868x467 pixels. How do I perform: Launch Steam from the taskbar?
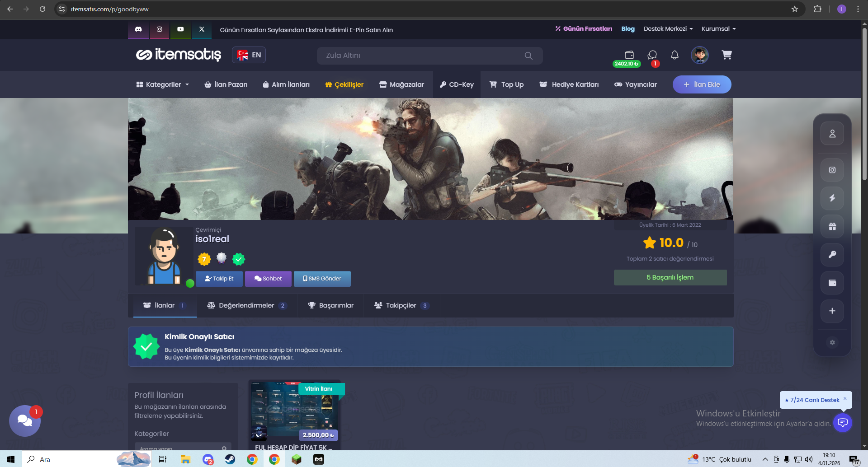(230, 459)
